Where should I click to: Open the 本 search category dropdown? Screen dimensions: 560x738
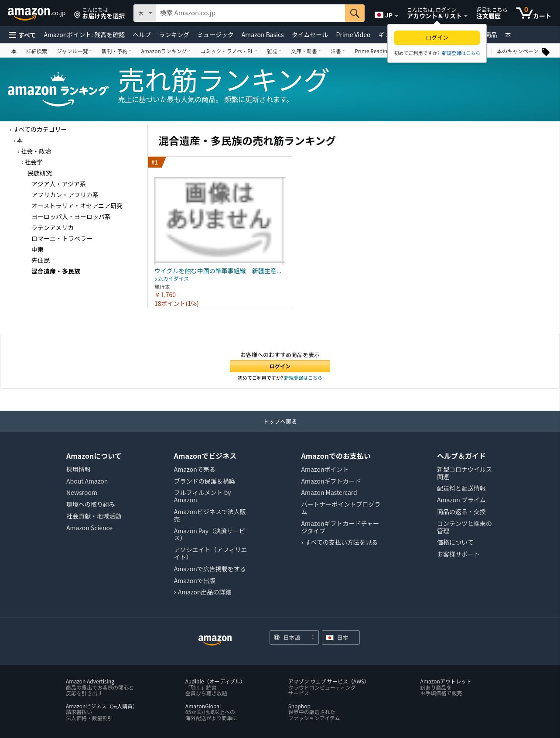click(145, 13)
